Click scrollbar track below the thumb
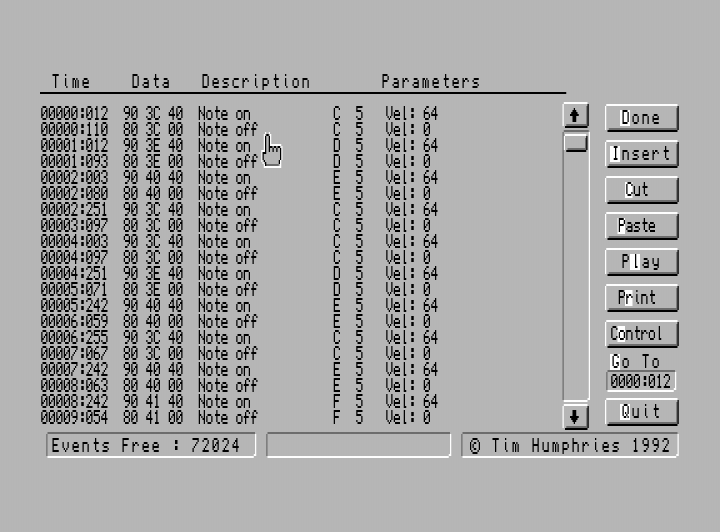Viewport: 720px width, 532px height. [576, 275]
